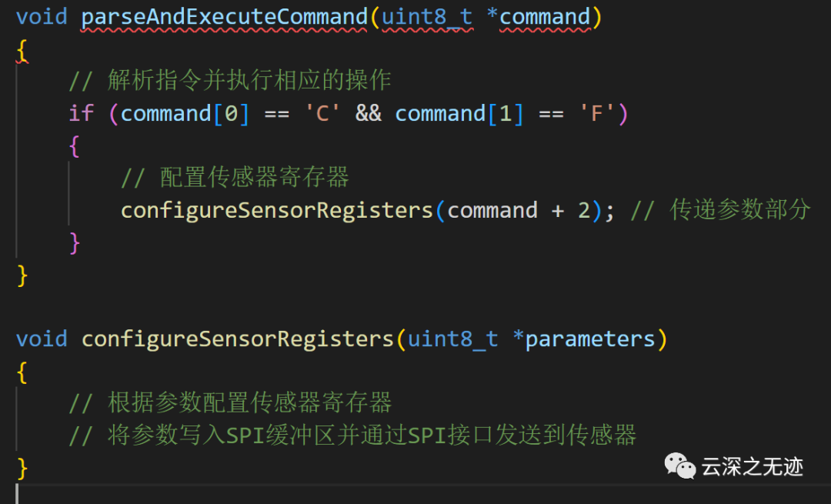The image size is (831, 504).
Task: Click the if keyword
Action: pos(81,113)
